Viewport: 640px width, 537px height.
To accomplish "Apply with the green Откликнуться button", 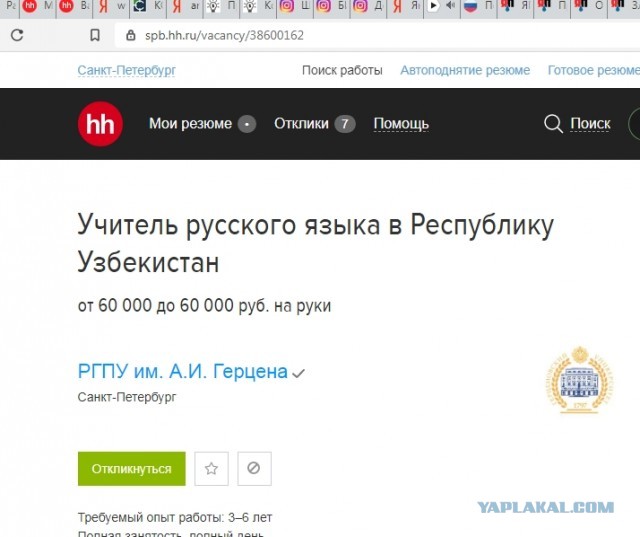I will coord(131,469).
